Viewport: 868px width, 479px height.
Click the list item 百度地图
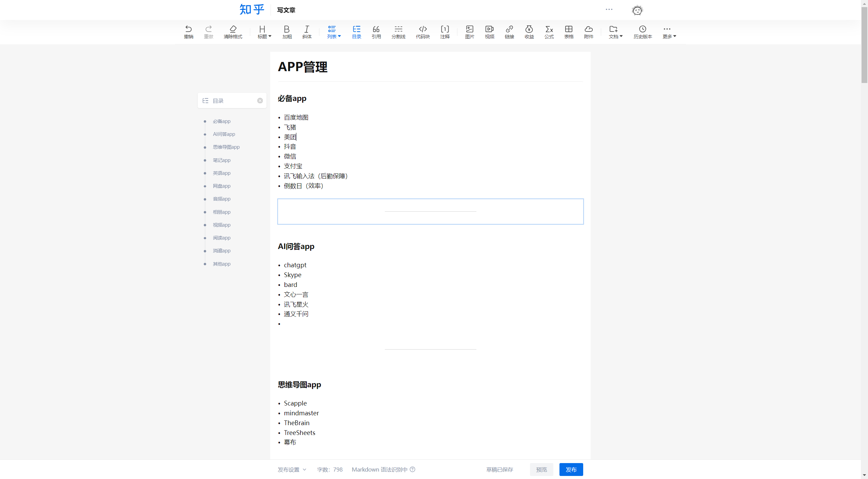coord(296,118)
